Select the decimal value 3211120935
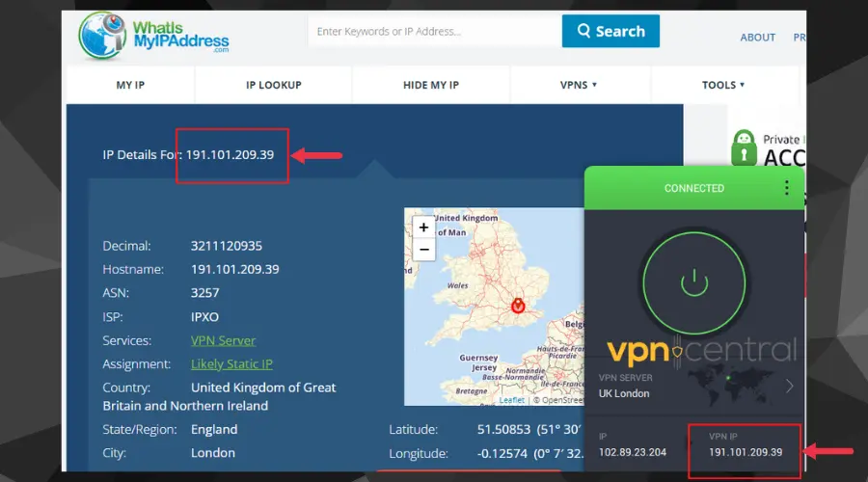 coord(227,246)
